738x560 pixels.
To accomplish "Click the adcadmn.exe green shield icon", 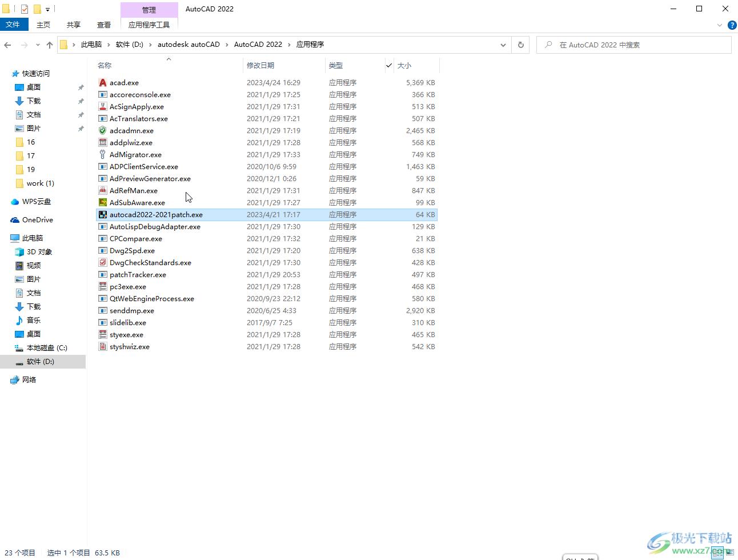I will [103, 131].
